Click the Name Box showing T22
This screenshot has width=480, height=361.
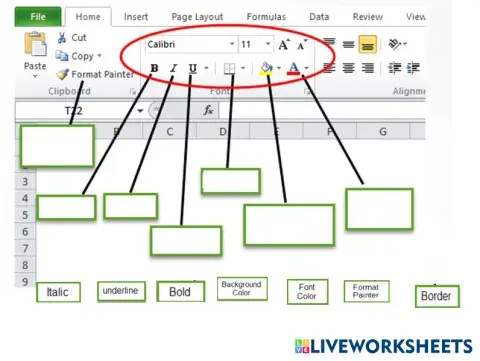74,110
